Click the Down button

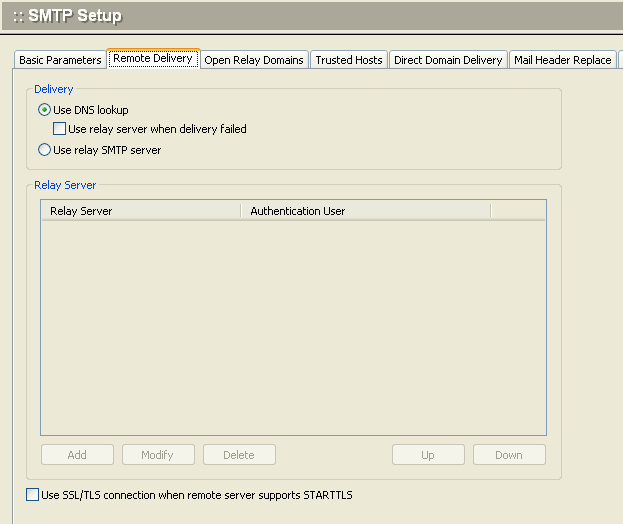[509, 455]
